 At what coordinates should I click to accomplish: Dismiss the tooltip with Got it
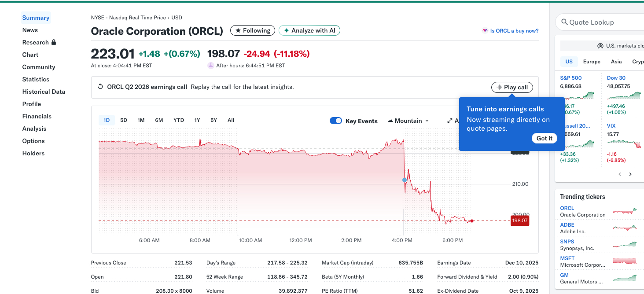(544, 138)
